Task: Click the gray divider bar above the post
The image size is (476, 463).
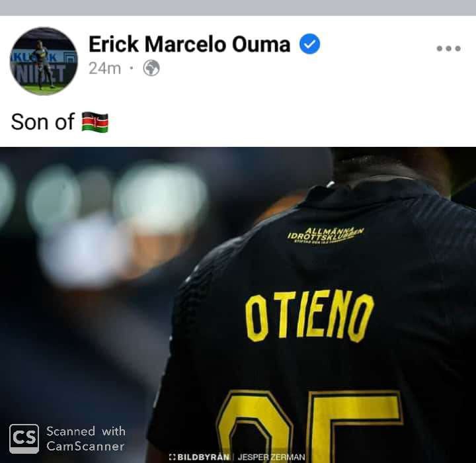Action: [x=238, y=7]
